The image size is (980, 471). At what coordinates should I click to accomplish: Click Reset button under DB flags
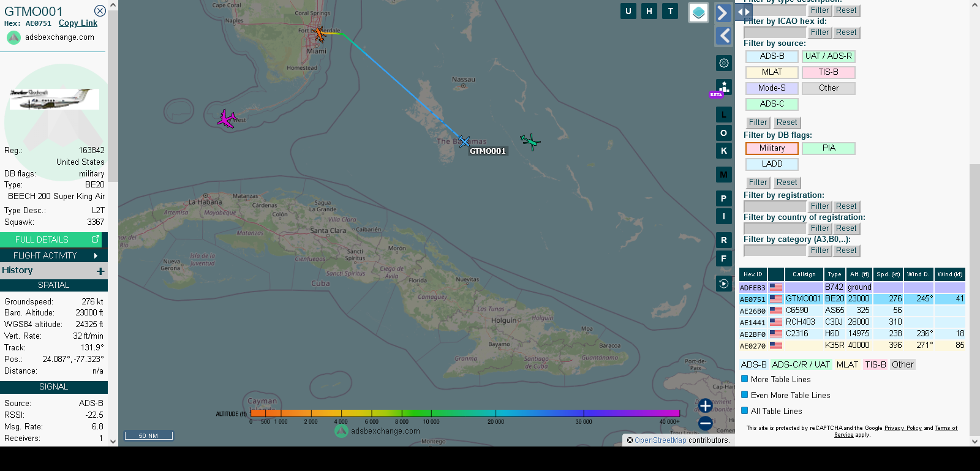pyautogui.click(x=787, y=183)
